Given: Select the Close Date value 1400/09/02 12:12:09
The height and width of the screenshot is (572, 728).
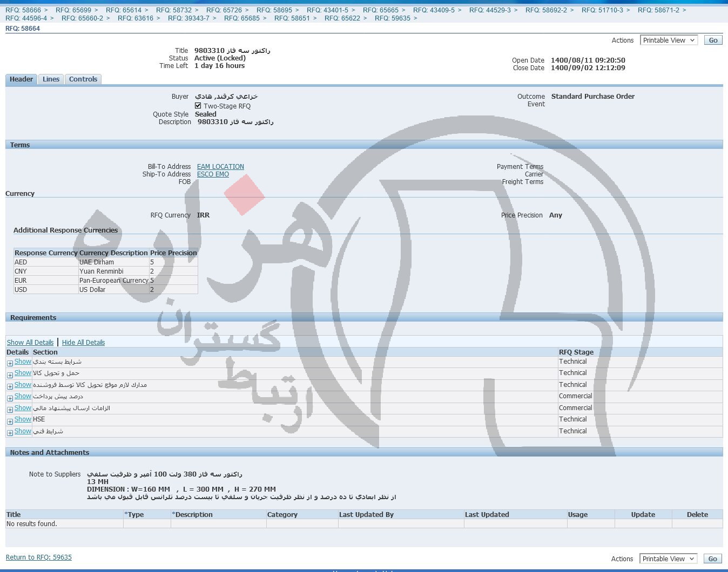Looking at the screenshot, I should click(x=588, y=68).
